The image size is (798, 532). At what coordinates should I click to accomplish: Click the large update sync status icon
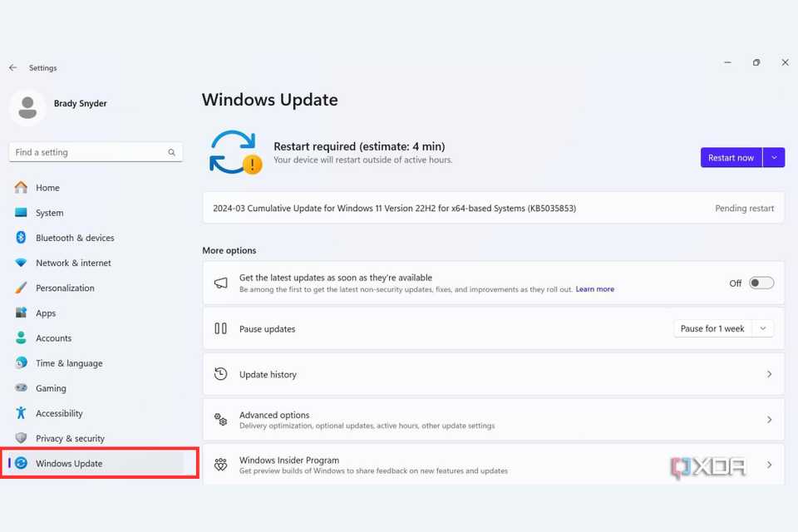pos(235,152)
